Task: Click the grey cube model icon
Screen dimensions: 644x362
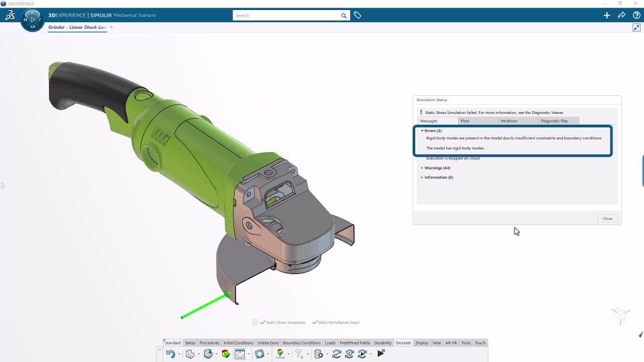Action: [x=190, y=354]
